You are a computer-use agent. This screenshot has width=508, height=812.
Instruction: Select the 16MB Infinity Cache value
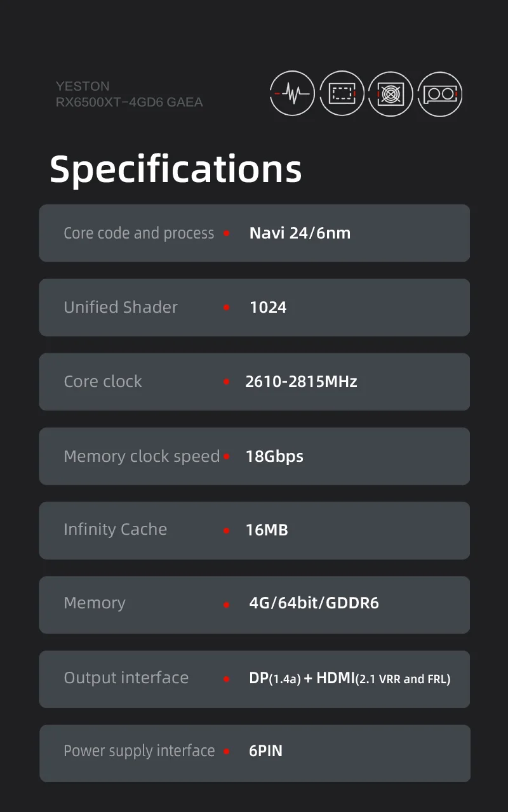point(267,530)
